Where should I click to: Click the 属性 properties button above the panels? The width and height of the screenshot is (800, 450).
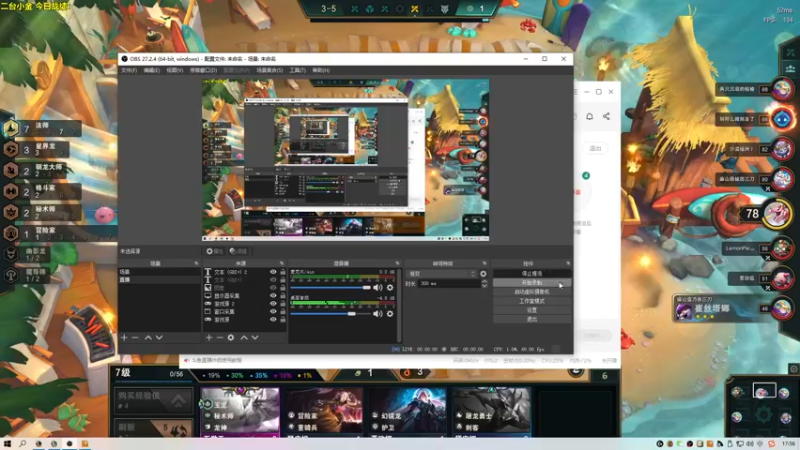coord(215,251)
